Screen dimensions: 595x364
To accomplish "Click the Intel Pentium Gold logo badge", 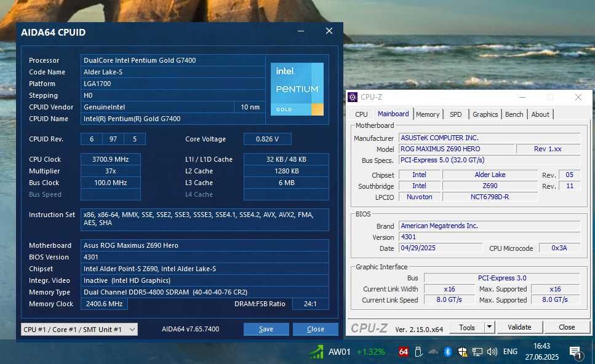I will [297, 89].
